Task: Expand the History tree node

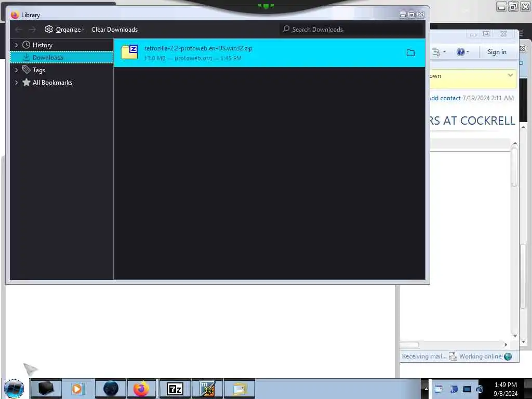Action: [x=16, y=45]
